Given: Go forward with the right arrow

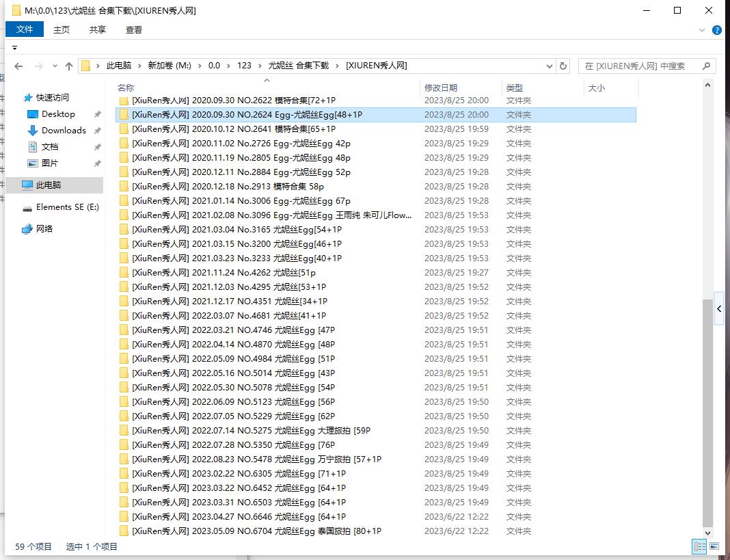Looking at the screenshot, I should [39, 66].
